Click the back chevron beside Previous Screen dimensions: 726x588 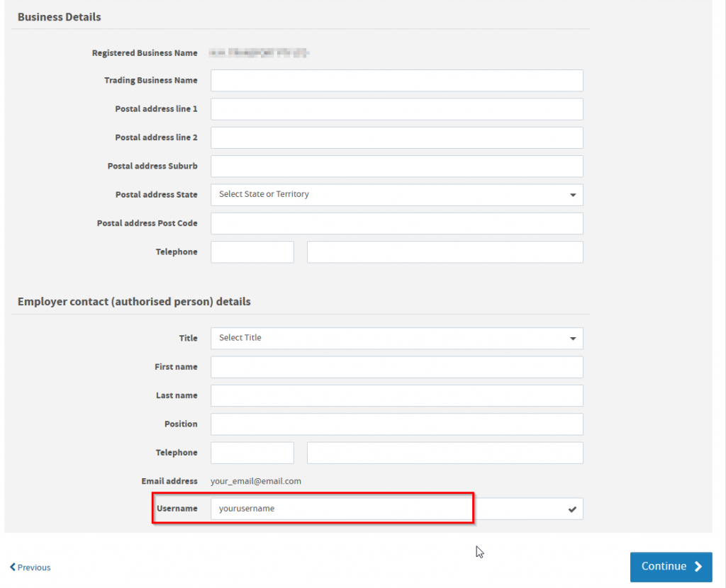pos(13,567)
